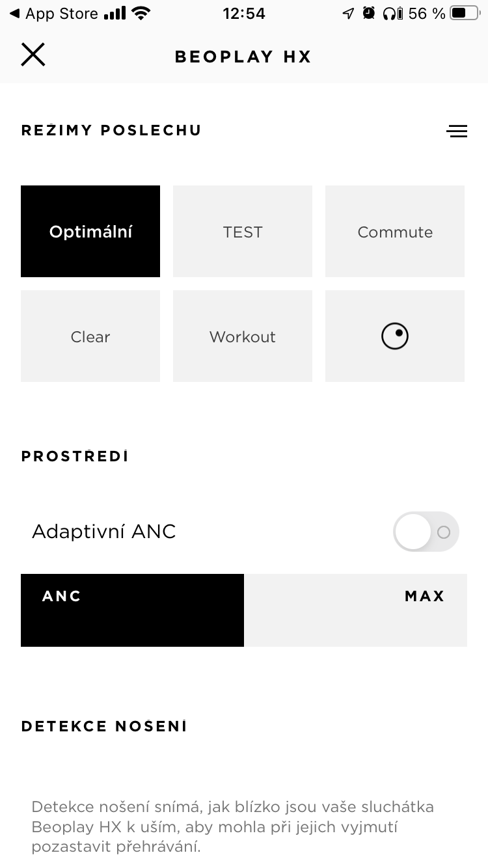Switch to the Commute mode
This screenshot has width=488, height=868.
[x=395, y=232]
